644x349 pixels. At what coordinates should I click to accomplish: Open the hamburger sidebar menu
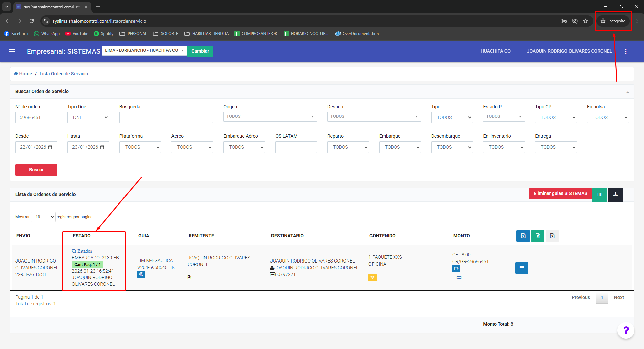click(x=12, y=51)
